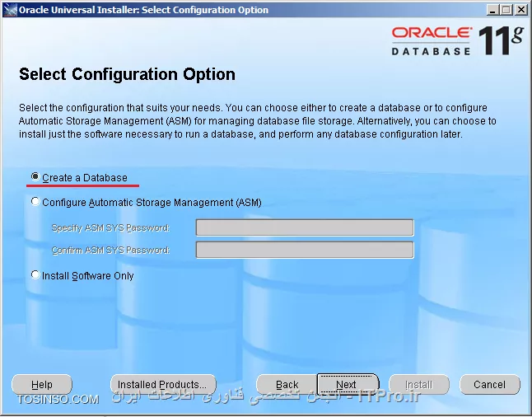Click the disabled Install button

point(419,384)
